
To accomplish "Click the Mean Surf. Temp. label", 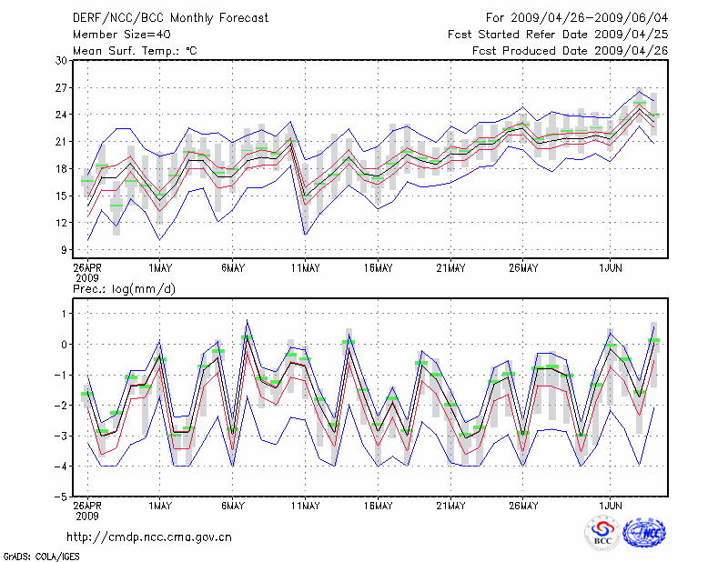I will 135,50.
